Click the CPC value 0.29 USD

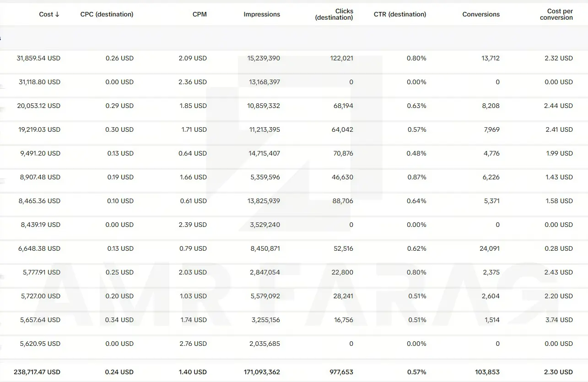(119, 106)
